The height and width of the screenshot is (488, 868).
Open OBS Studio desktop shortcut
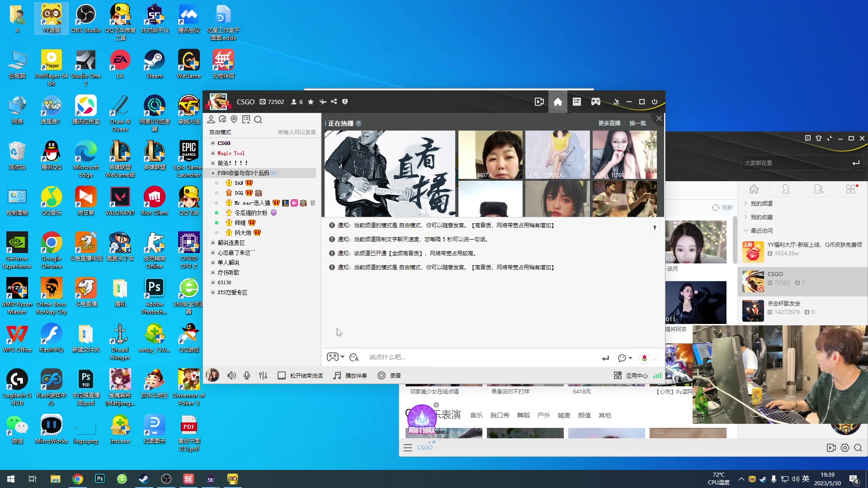86,19
